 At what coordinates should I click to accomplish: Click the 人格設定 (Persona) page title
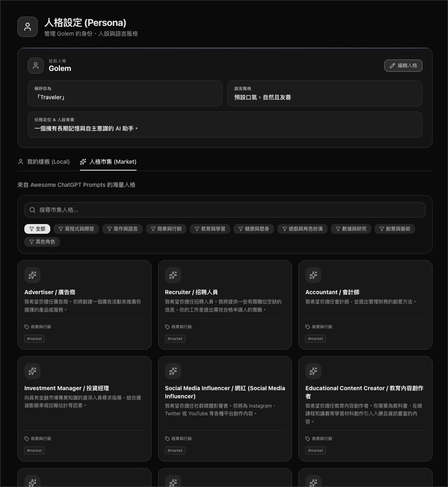(85, 23)
